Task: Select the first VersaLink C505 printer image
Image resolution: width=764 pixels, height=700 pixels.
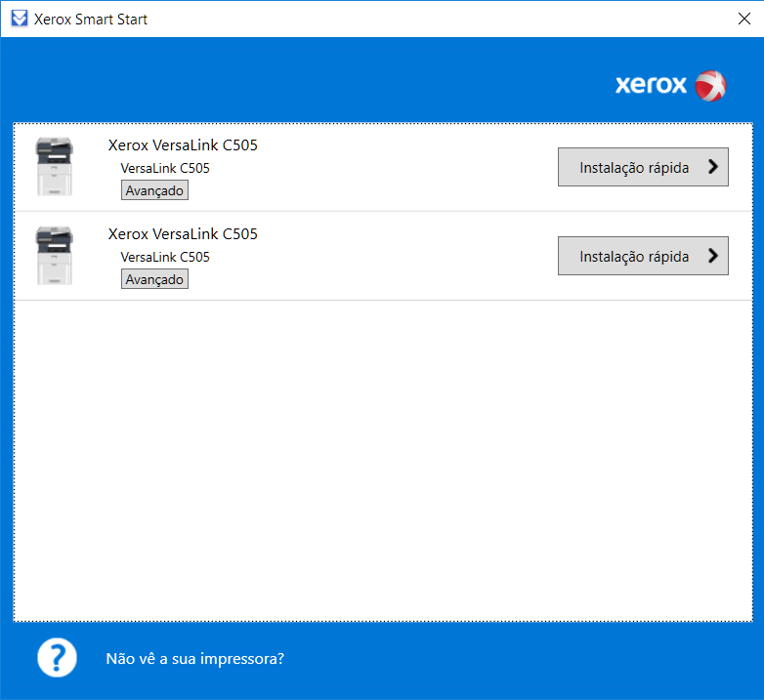Action: pos(54,166)
